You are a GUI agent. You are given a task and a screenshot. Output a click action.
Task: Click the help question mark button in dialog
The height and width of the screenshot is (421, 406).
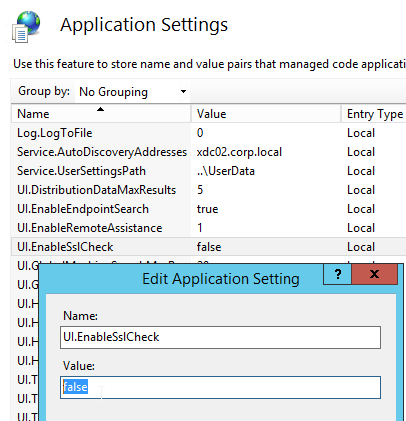coord(337,274)
